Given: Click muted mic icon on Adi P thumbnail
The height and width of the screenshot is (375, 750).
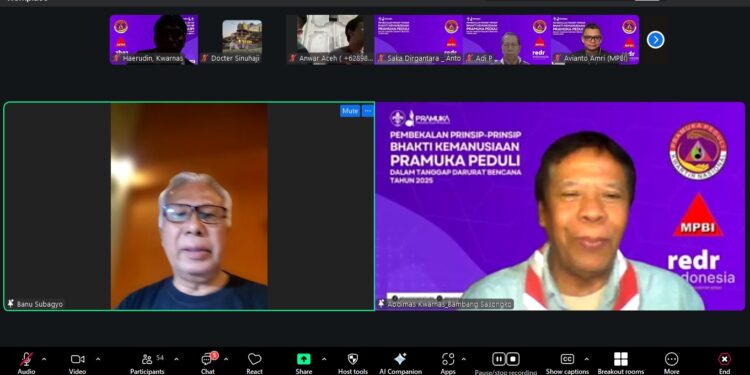Looking at the screenshot, I should coord(469,58).
